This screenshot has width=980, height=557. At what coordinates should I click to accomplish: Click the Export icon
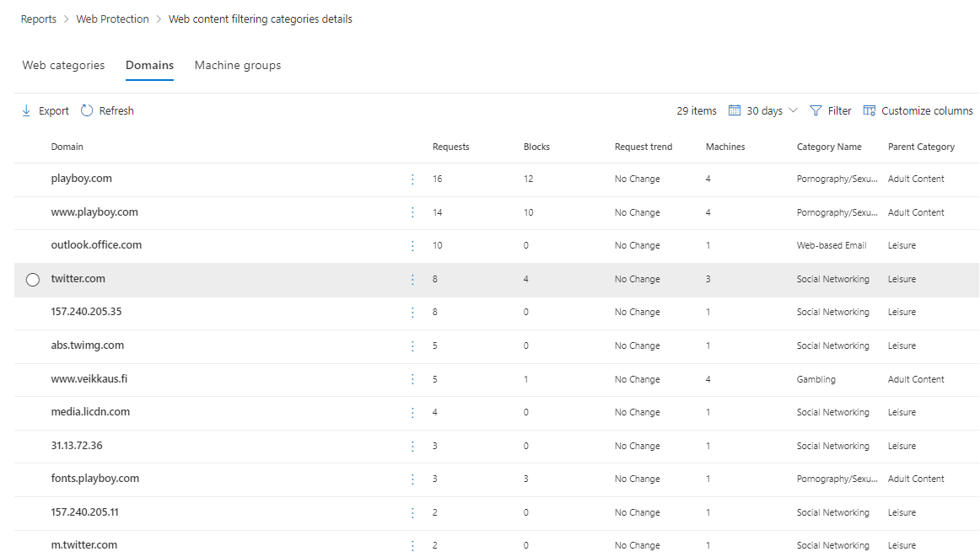pos(27,110)
